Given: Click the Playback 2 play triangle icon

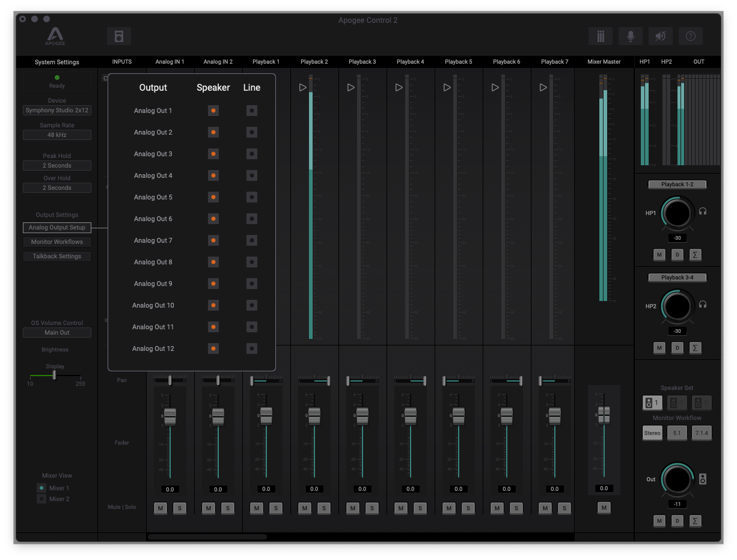Looking at the screenshot, I should [303, 88].
